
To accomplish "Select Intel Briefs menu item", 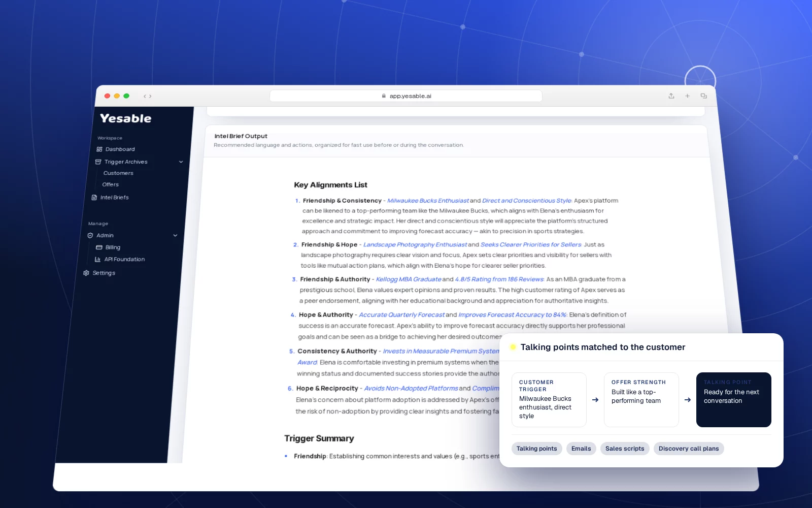I will click(115, 198).
